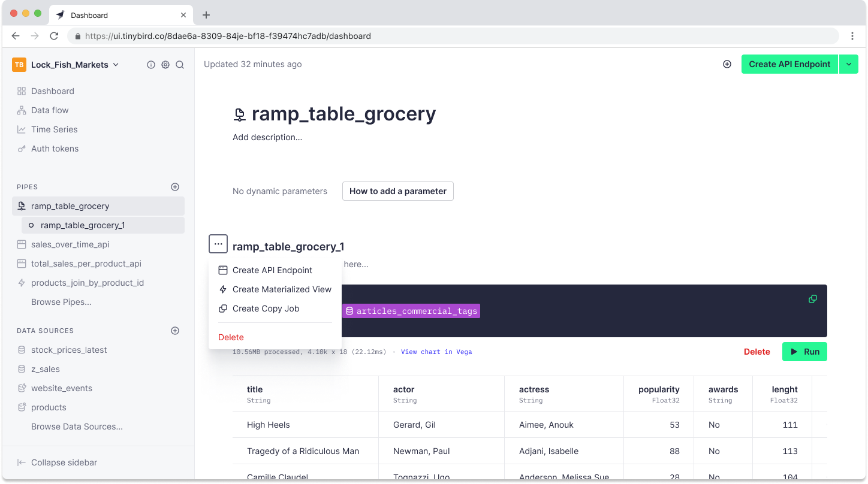Viewport: 868px width, 484px height.
Task: Click the Add description field
Action: [267, 137]
